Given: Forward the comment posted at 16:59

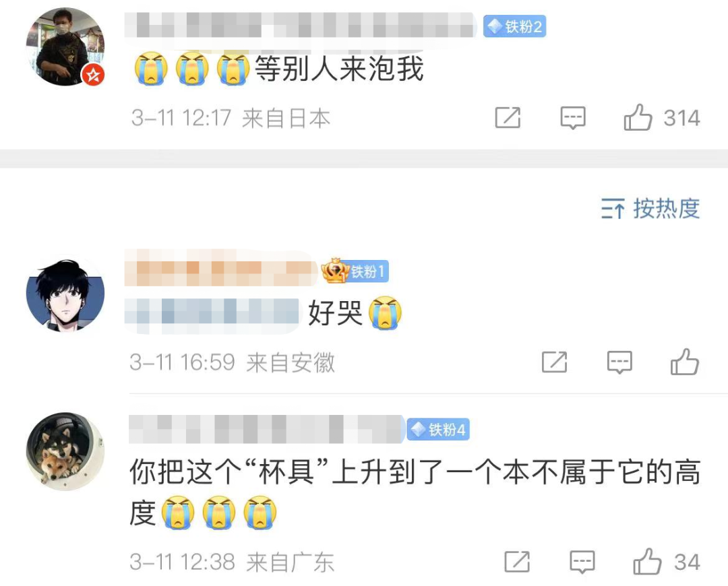Looking at the screenshot, I should (555, 362).
